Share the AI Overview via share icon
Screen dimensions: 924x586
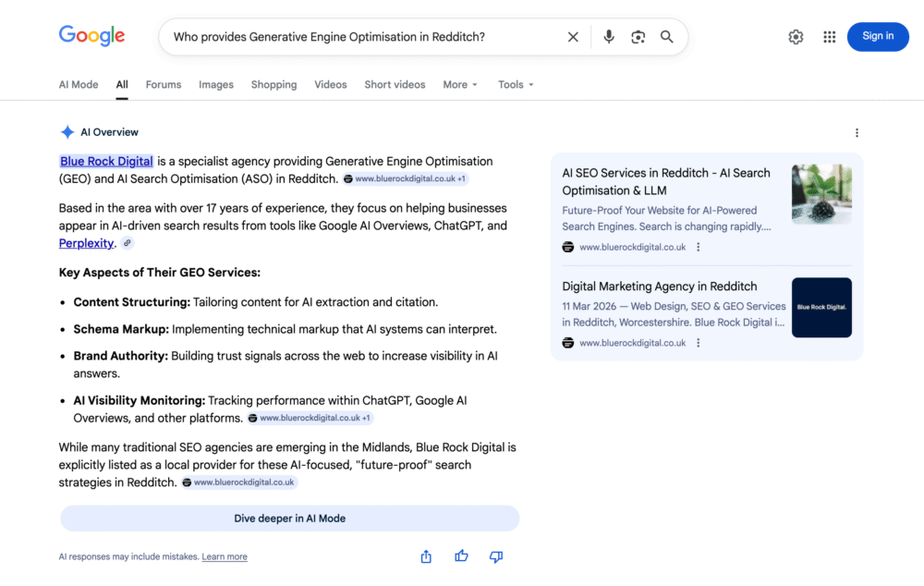(x=426, y=556)
